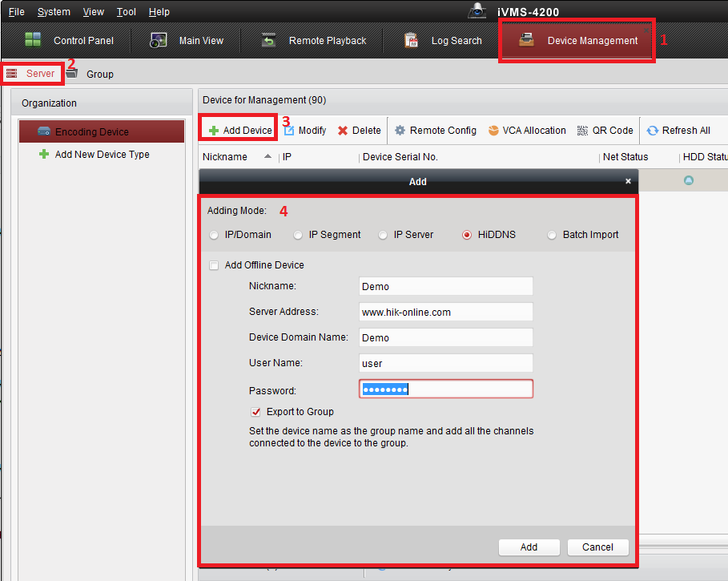The height and width of the screenshot is (581, 728).
Task: Open the Control Panel tab
Action: (x=70, y=41)
